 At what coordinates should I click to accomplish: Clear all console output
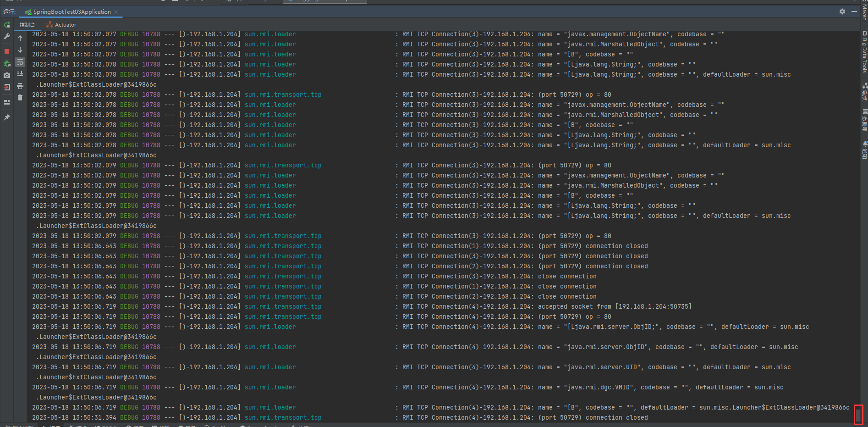click(x=20, y=97)
